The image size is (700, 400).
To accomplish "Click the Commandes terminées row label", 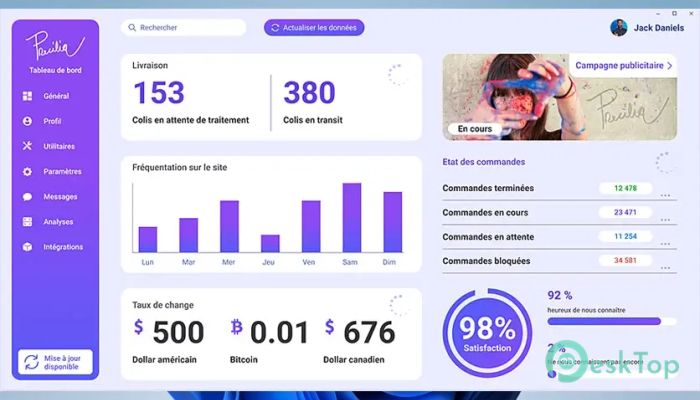I will pyautogui.click(x=488, y=188).
